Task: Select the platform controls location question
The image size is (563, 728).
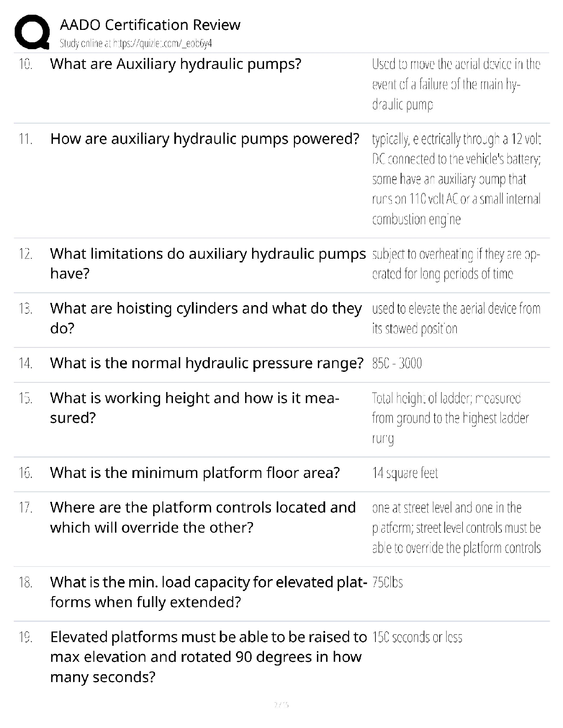Action: [203, 517]
